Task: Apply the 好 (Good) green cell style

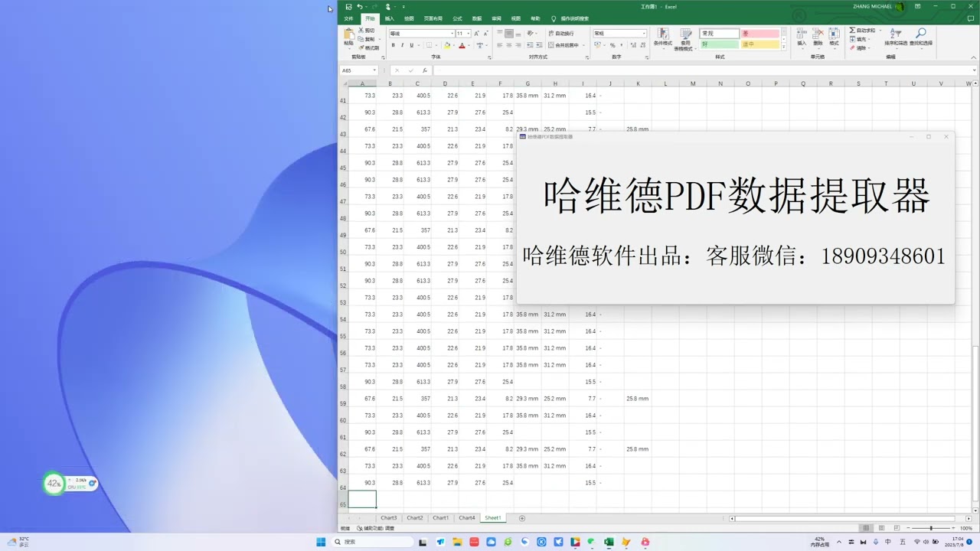Action: click(720, 44)
